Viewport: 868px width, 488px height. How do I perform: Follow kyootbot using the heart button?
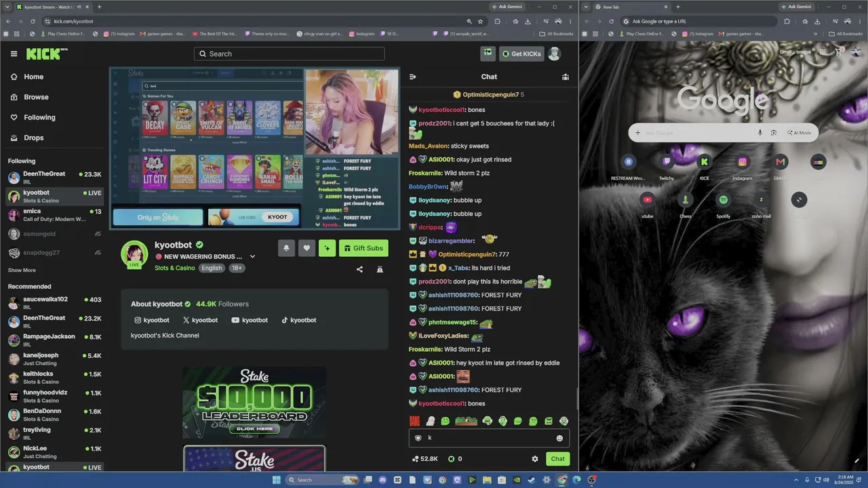307,248
